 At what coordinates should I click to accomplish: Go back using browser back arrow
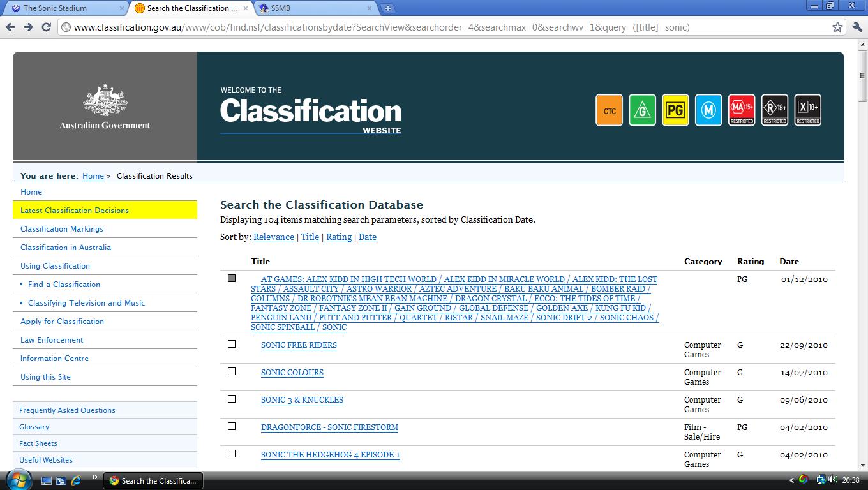click(x=10, y=27)
